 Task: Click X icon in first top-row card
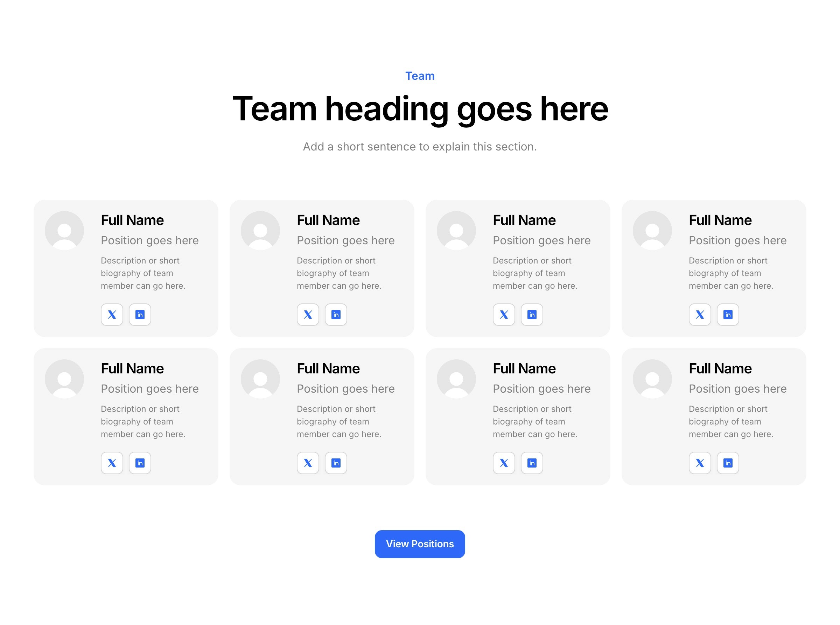coord(112,314)
